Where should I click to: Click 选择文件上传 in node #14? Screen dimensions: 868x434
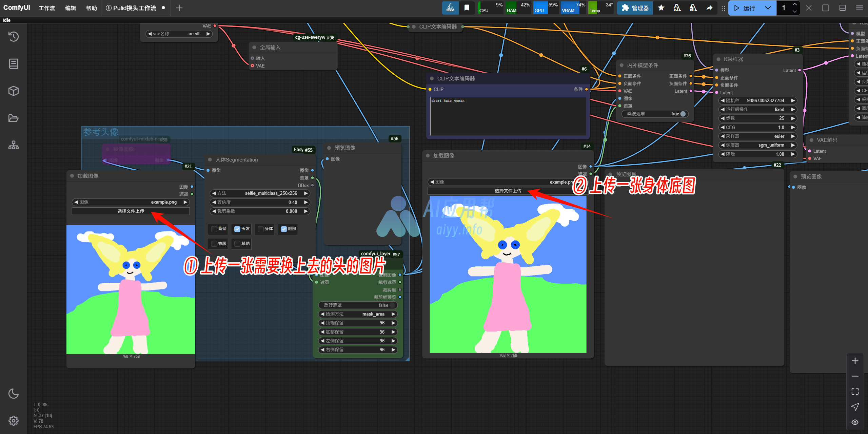click(x=508, y=191)
